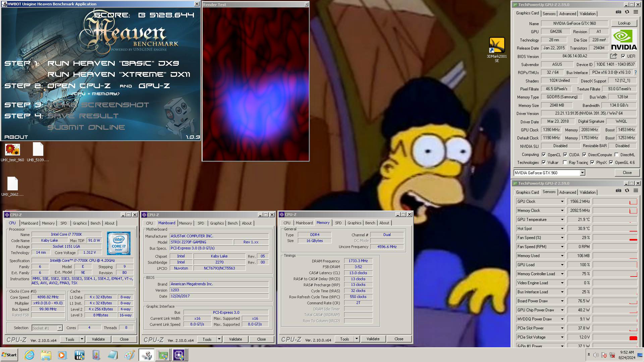
Task: Toggle the UEFI checkbox in GPU-Z
Action: 623,56
